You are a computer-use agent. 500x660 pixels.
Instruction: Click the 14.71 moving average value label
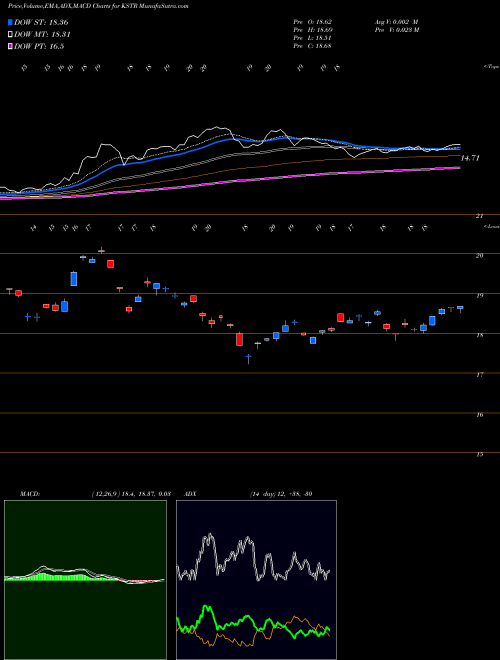click(470, 158)
